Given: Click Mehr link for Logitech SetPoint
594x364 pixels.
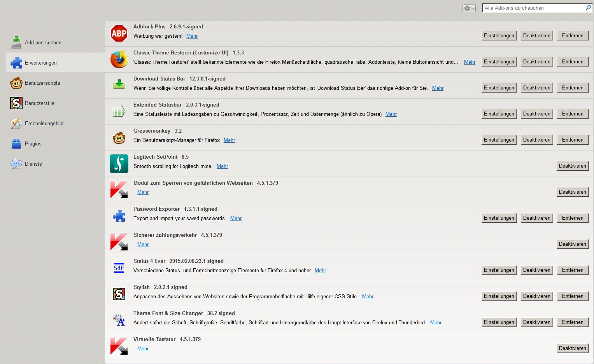Looking at the screenshot, I should [222, 166].
